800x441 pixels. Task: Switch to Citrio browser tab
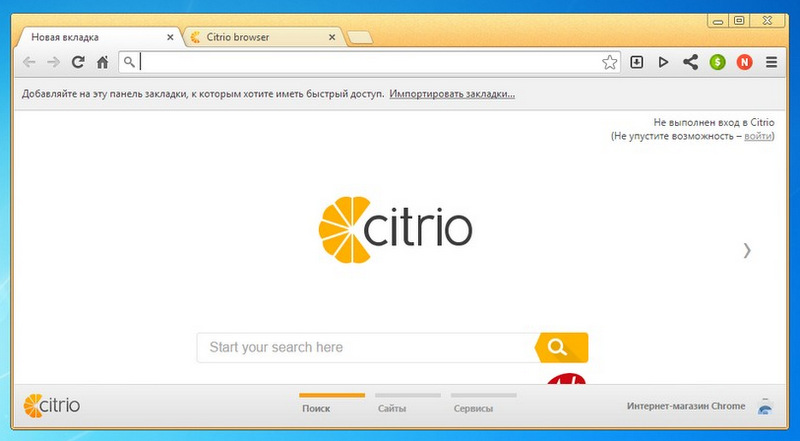pyautogui.click(x=263, y=37)
